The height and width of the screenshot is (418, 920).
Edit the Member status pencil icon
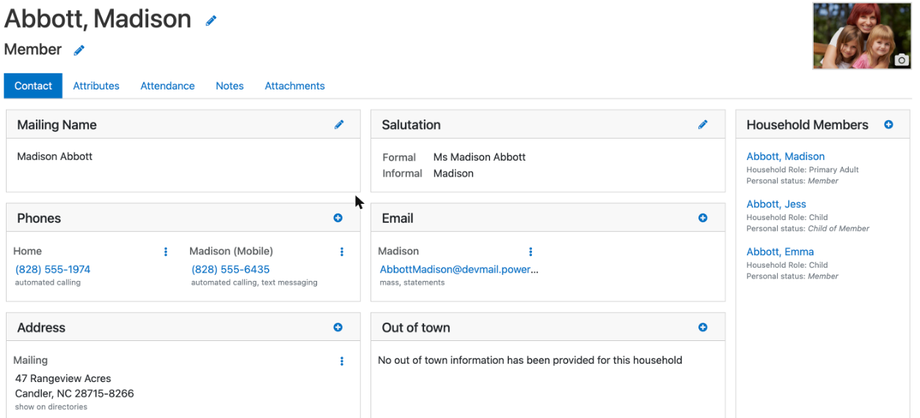coord(79,50)
